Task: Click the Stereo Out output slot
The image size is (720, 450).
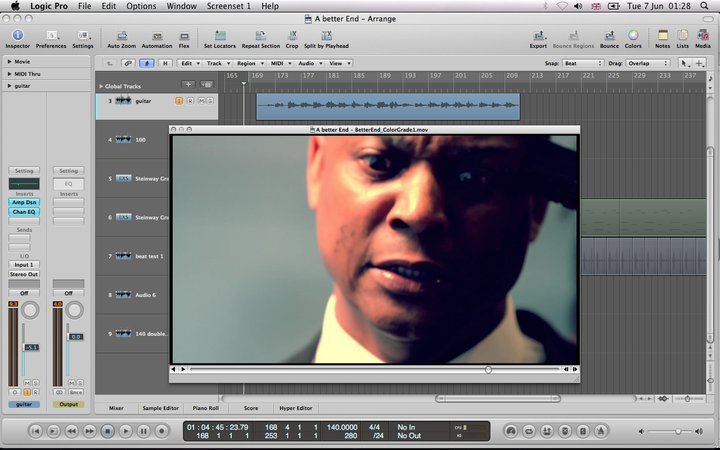Action: [24, 274]
